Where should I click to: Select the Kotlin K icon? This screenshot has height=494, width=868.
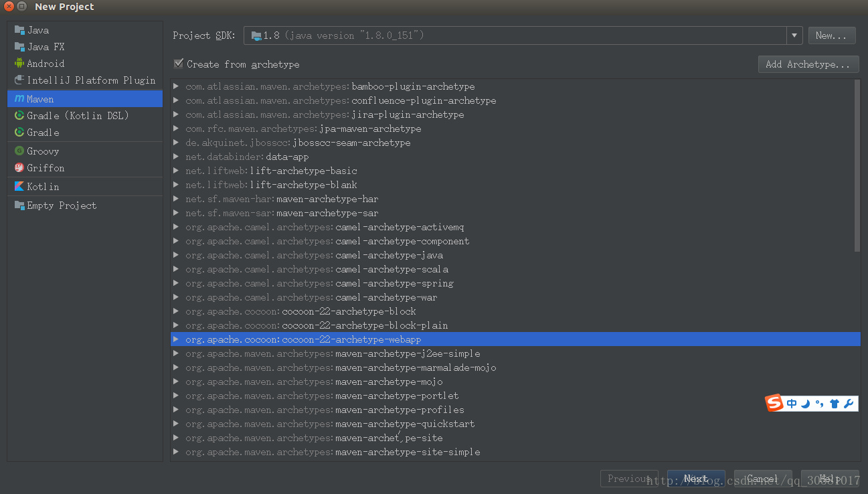pos(19,187)
